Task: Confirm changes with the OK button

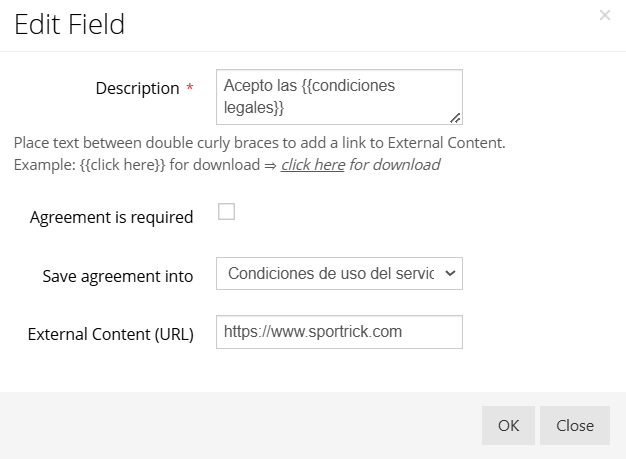Action: click(508, 425)
